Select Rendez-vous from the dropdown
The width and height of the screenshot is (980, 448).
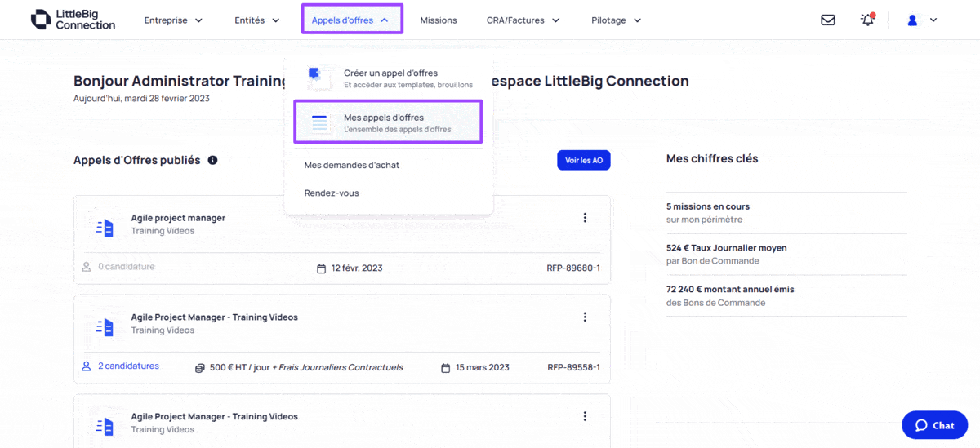(x=332, y=193)
